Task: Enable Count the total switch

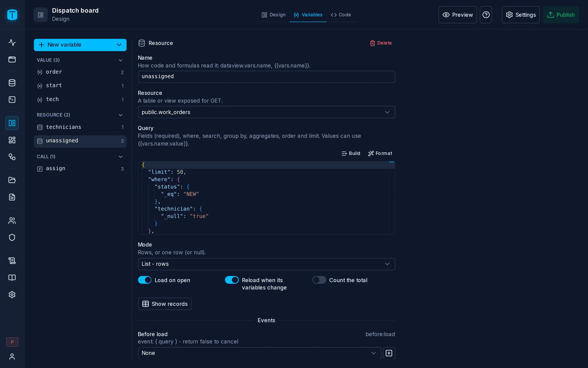Action: pyautogui.click(x=319, y=280)
